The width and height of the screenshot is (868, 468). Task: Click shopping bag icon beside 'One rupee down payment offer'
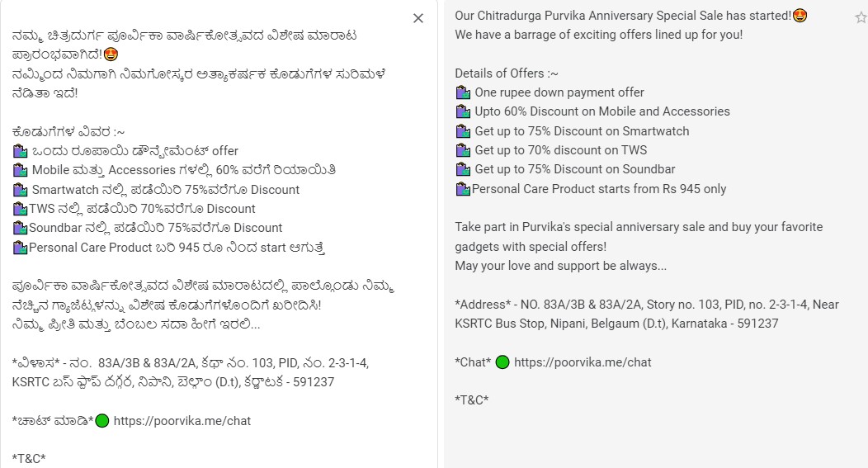tap(463, 92)
